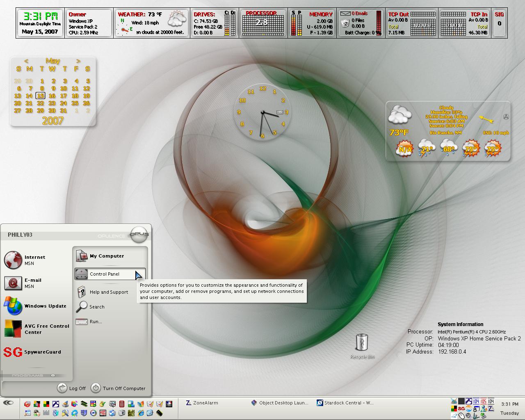Go to previous month in calendar
Screen dimensions: 525x420
(x=26, y=61)
